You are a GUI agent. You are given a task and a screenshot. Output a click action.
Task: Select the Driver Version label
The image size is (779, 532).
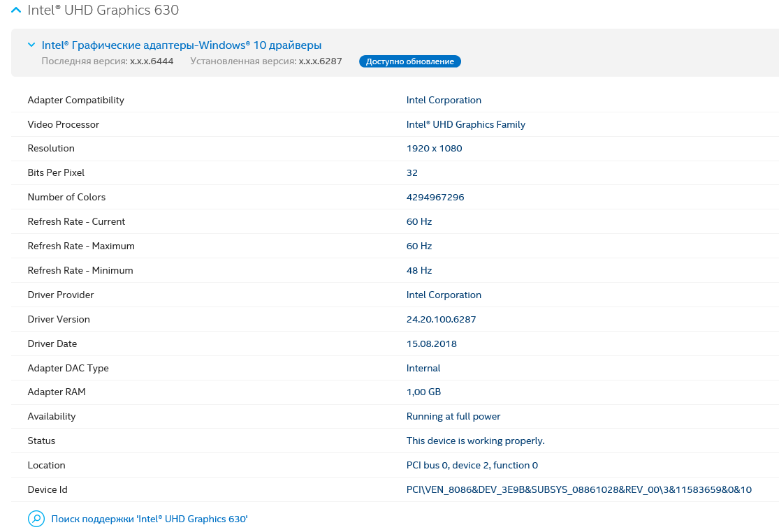pos(59,319)
